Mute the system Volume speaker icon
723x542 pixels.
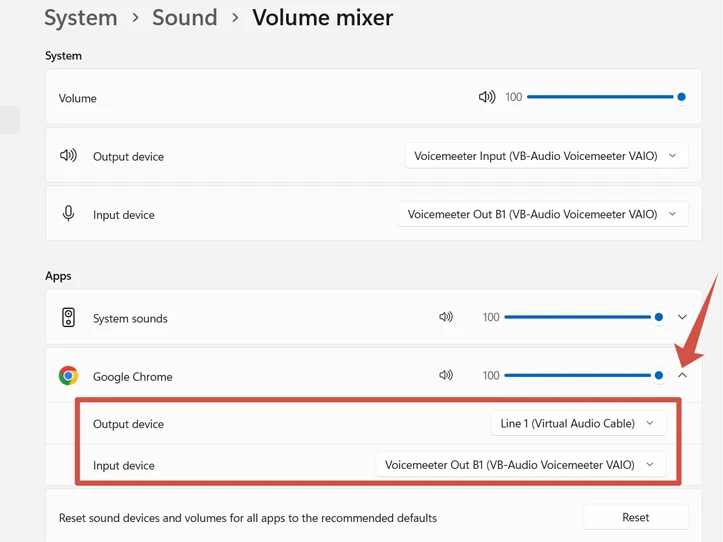coord(486,97)
